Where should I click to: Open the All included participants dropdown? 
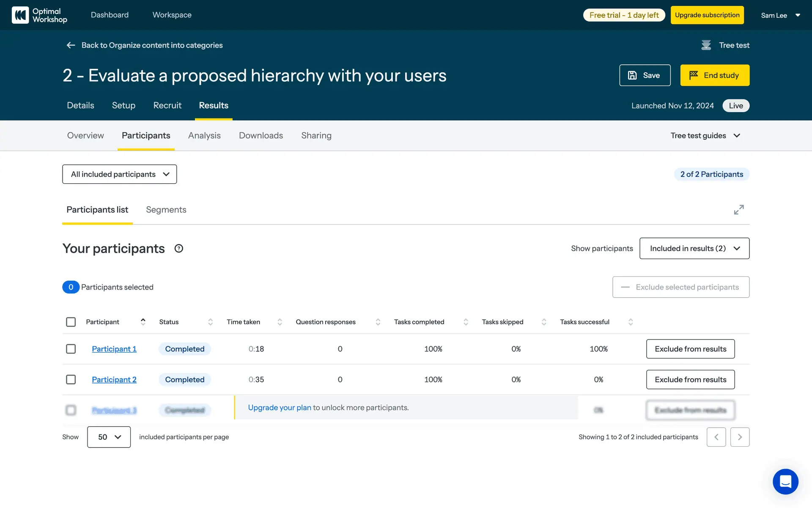(119, 174)
